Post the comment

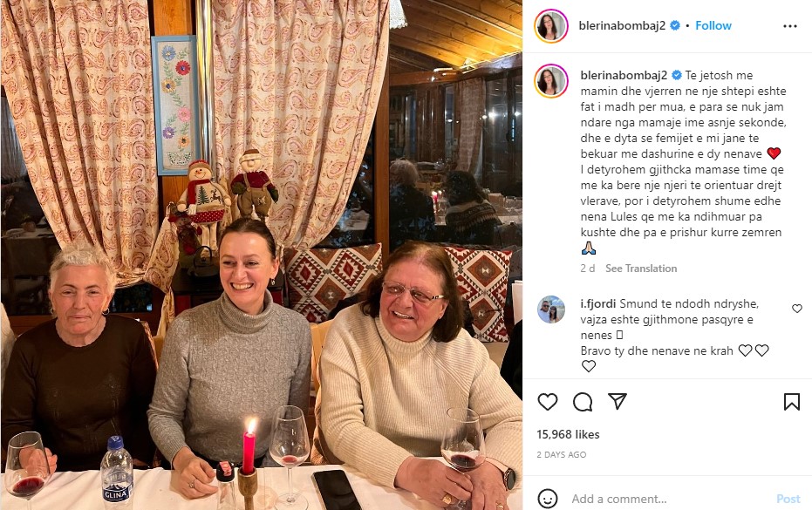pyautogui.click(x=788, y=499)
